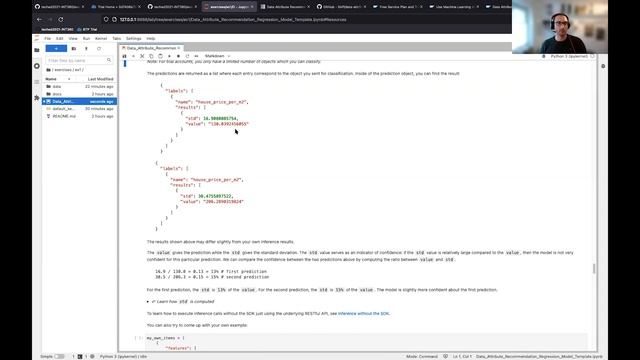
Task: Save the notebook with the toolbar save icon
Action: (x=124, y=56)
